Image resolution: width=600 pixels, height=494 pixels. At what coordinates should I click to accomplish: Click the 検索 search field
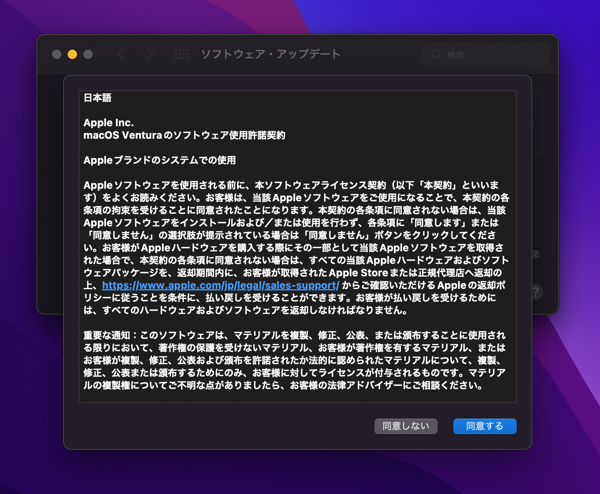point(486,55)
